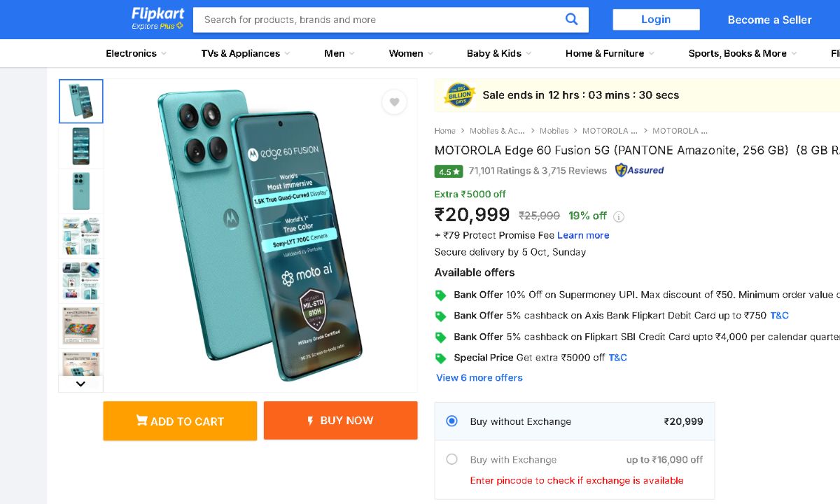Click the Flipkart logo

pos(157,19)
